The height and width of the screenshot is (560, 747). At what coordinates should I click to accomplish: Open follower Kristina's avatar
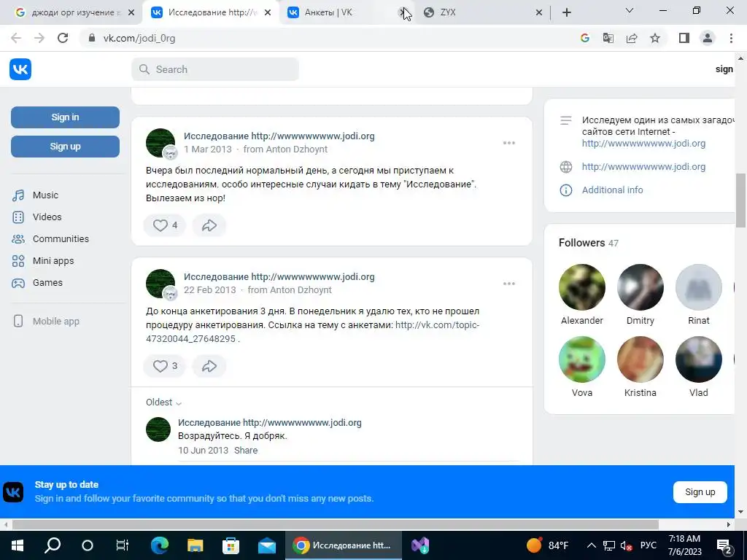[640, 359]
